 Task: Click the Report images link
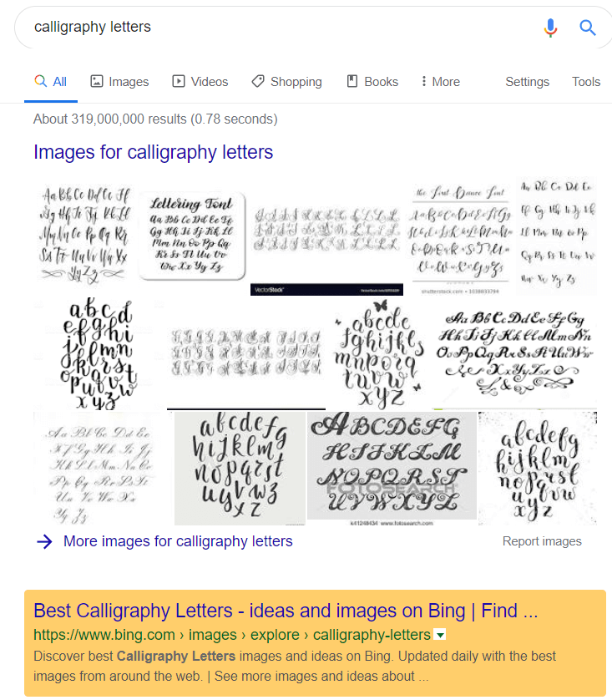(542, 541)
